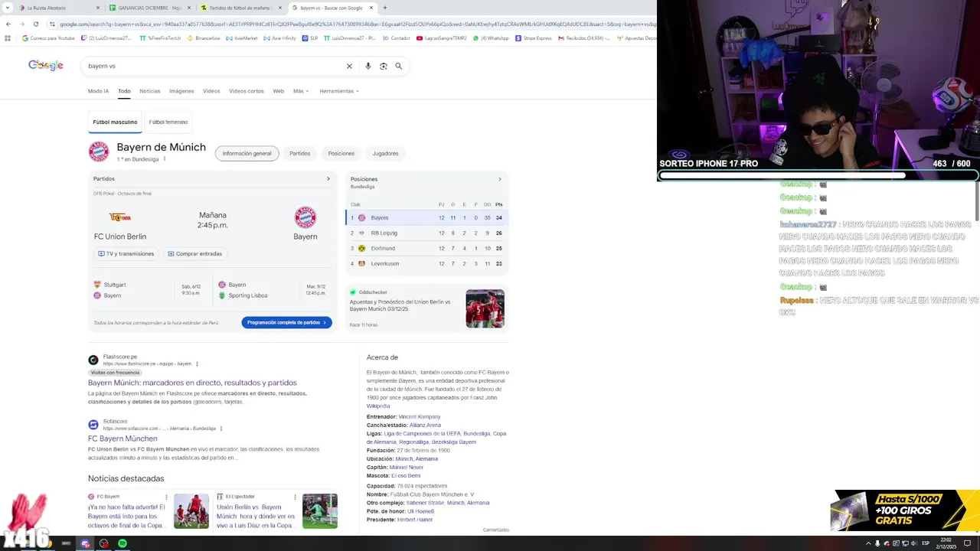Select the Fútbol masculino tab
980x551 pixels.
[115, 122]
